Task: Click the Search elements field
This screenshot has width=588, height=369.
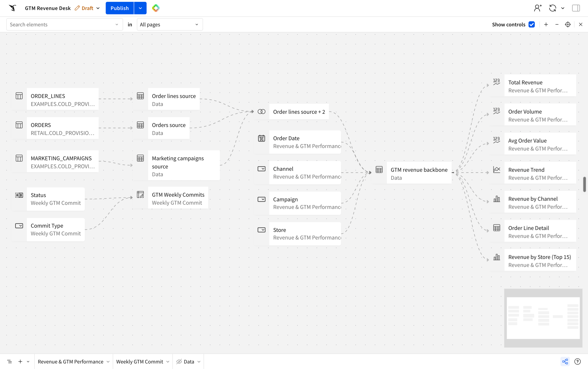Action: pos(64,24)
